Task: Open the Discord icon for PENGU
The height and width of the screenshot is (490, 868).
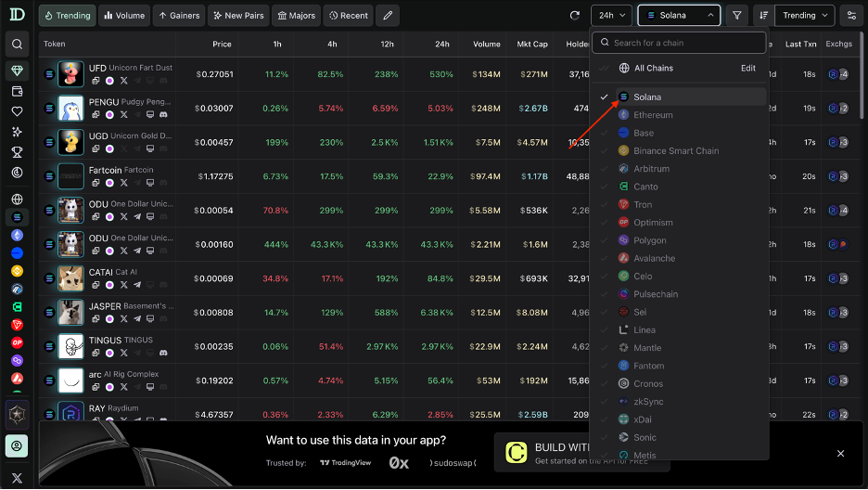Action: pos(163,114)
